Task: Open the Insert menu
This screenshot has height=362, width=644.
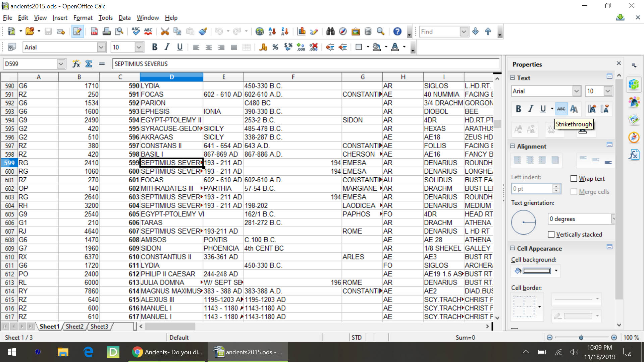Action: point(60,18)
